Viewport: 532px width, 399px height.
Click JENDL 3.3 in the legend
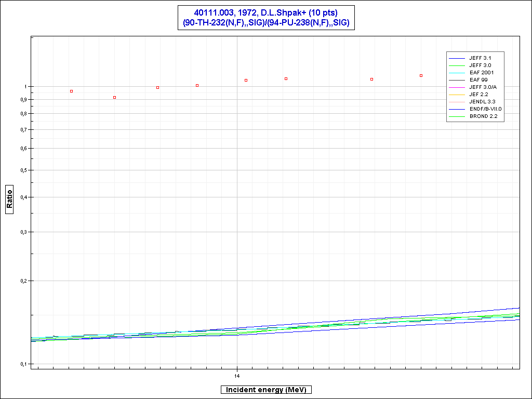coord(482,102)
